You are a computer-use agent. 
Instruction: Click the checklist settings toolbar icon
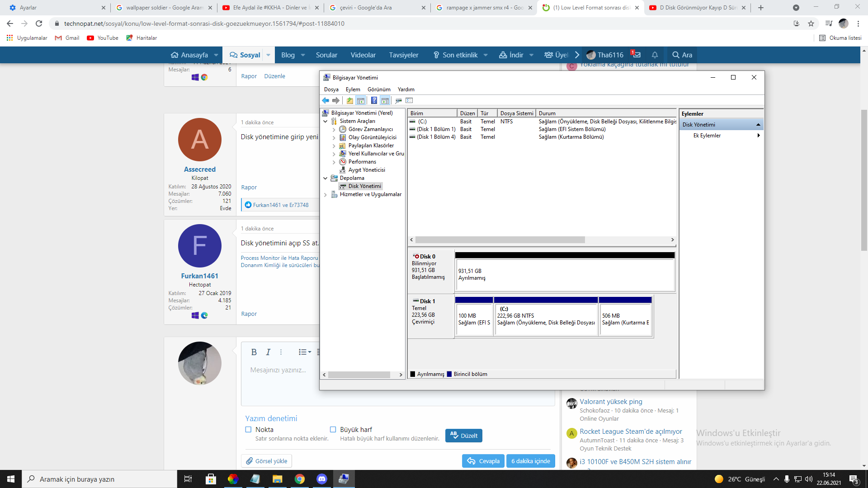tap(409, 100)
